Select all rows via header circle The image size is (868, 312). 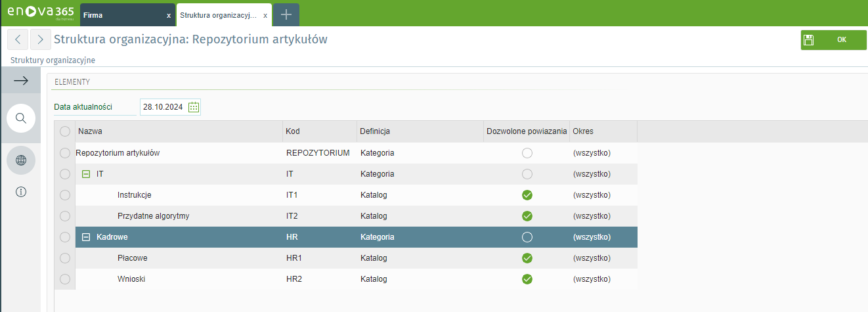(x=64, y=131)
